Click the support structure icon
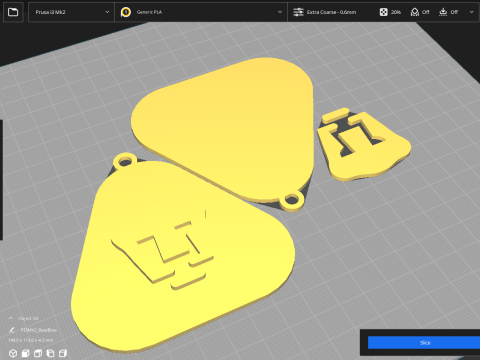Viewport: 480px width, 360px height. [415, 12]
